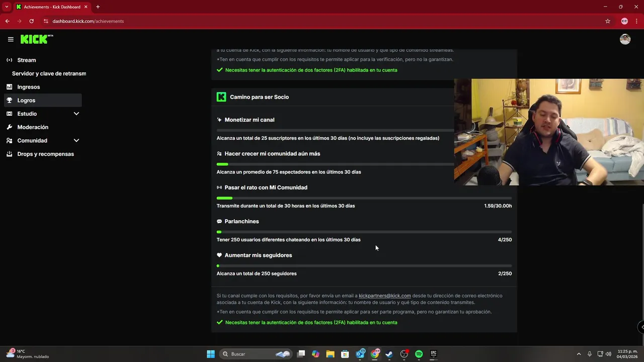Click the Moderación wrench icon

9,127
